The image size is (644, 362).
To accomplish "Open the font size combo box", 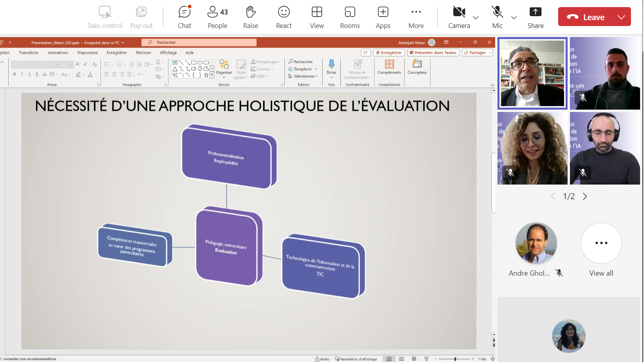I will [66, 64].
